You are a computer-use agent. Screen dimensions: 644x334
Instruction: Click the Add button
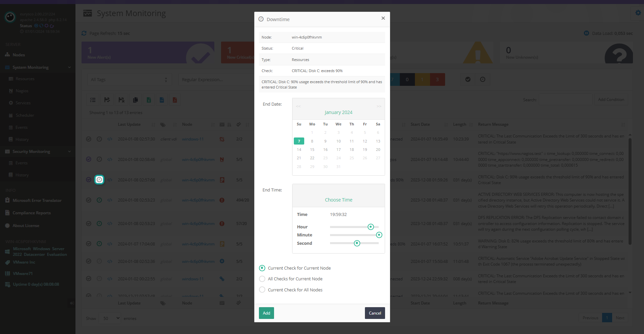coord(266,313)
